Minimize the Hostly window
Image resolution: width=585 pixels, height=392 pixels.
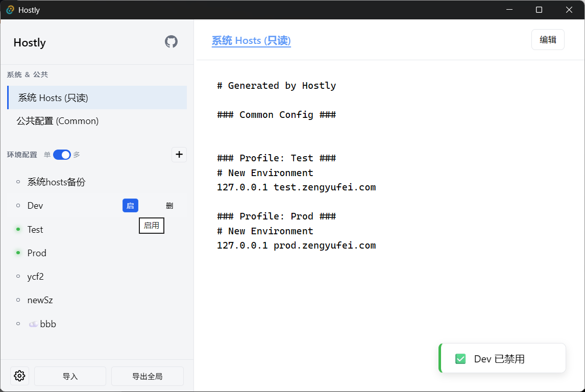pos(509,10)
